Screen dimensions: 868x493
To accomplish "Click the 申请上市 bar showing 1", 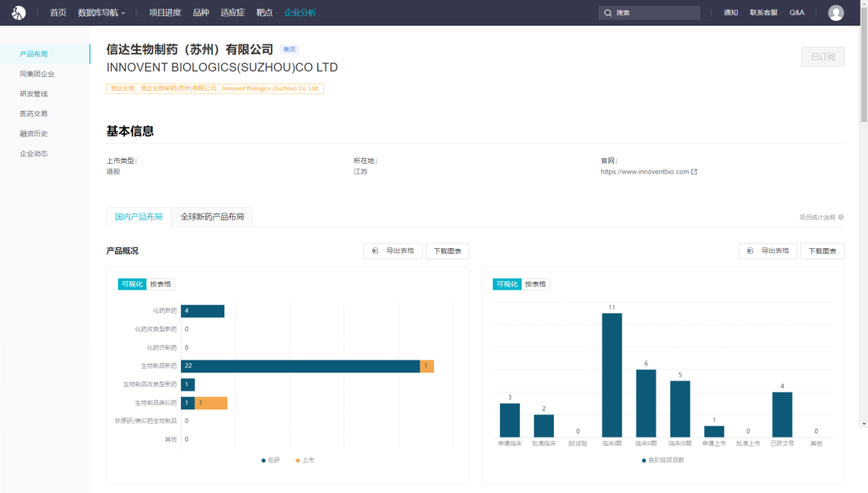I will tap(714, 432).
